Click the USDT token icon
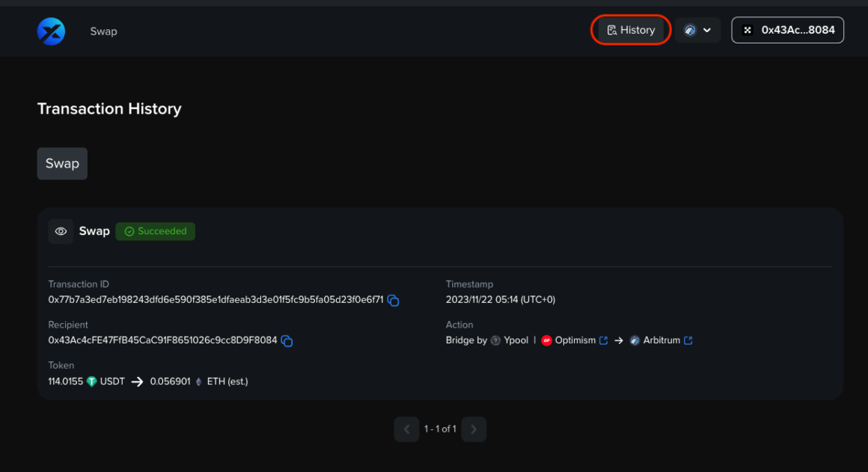Image resolution: width=868 pixels, height=472 pixels. pos(91,381)
